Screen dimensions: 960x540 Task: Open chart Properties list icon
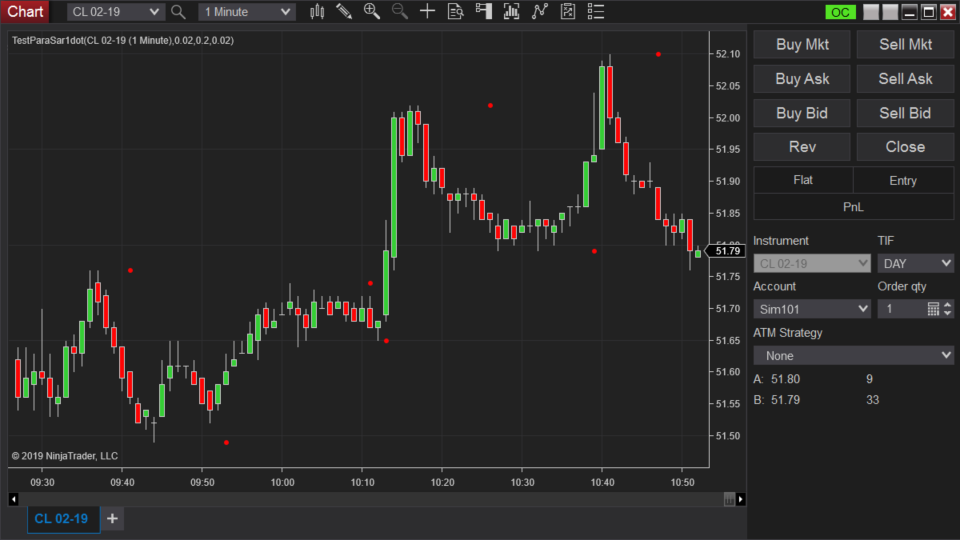pos(596,12)
